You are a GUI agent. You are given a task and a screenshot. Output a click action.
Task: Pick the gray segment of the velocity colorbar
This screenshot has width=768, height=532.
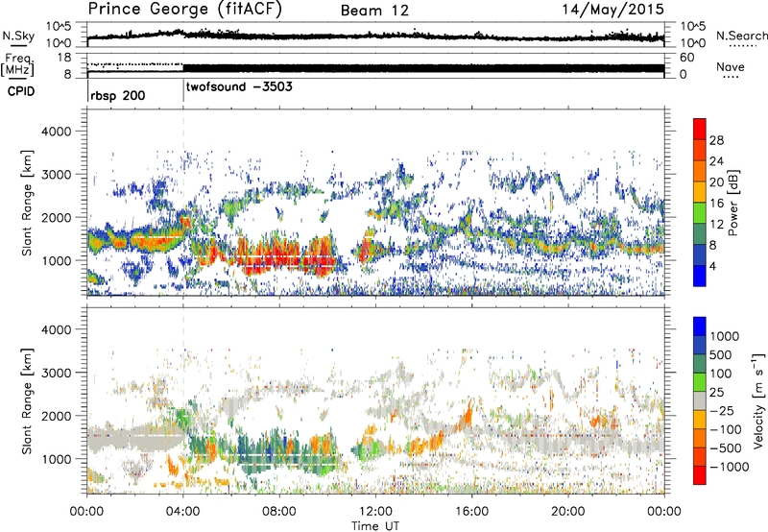[x=700, y=400]
